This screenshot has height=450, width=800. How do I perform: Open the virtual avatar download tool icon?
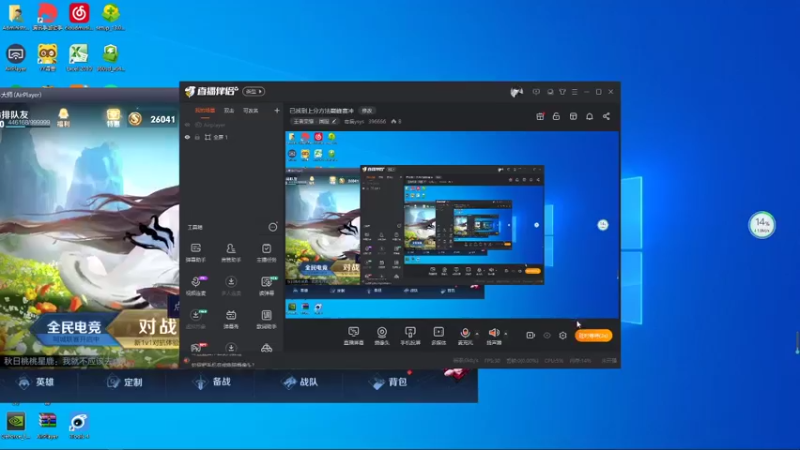coord(196,319)
